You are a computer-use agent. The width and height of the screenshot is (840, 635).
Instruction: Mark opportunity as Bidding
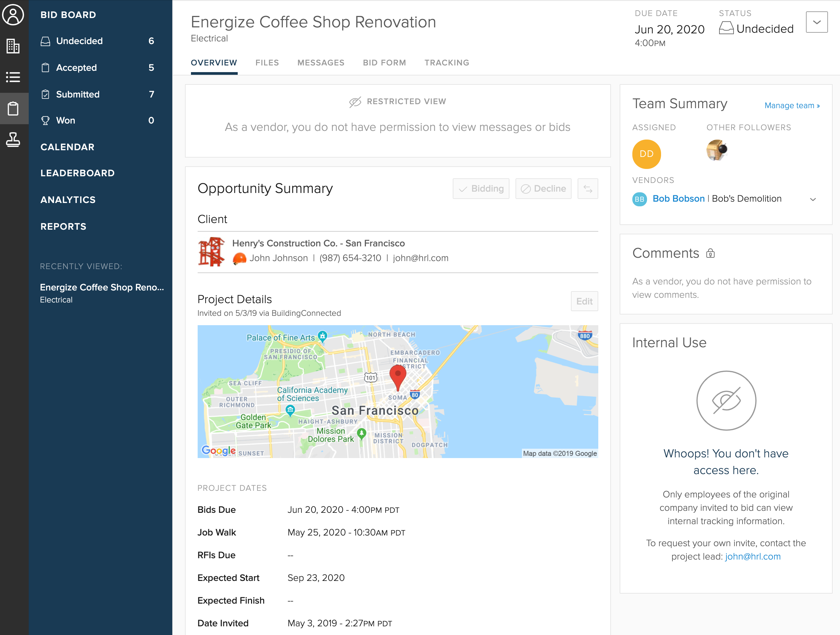(481, 189)
